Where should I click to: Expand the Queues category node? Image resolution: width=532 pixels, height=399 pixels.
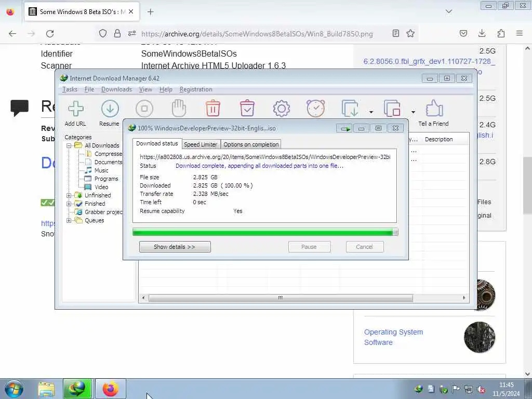point(69,220)
